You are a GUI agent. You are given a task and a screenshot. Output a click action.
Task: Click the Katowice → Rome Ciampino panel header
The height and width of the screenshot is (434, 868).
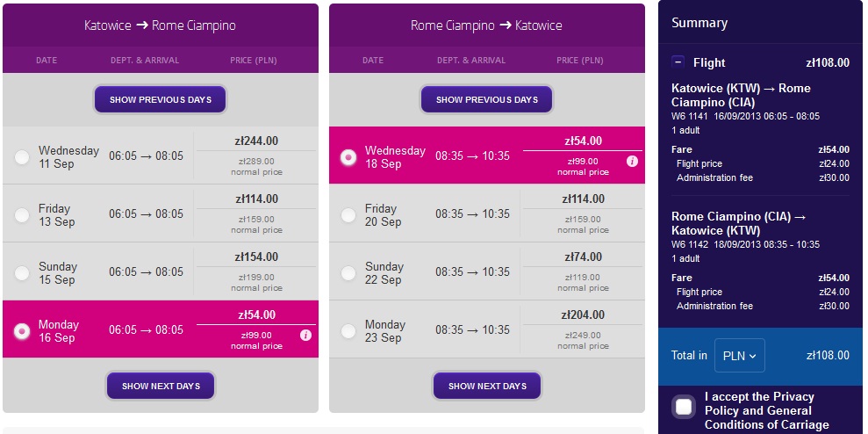coord(161,25)
